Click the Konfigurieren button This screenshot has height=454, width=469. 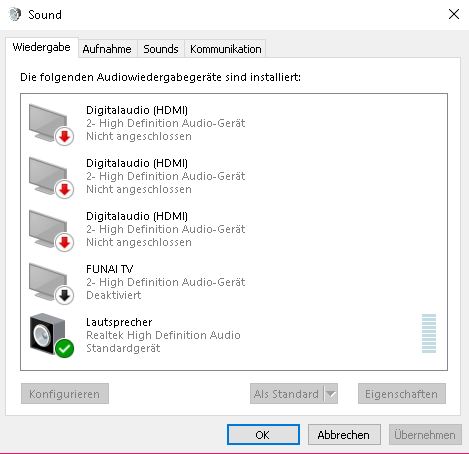click(65, 394)
